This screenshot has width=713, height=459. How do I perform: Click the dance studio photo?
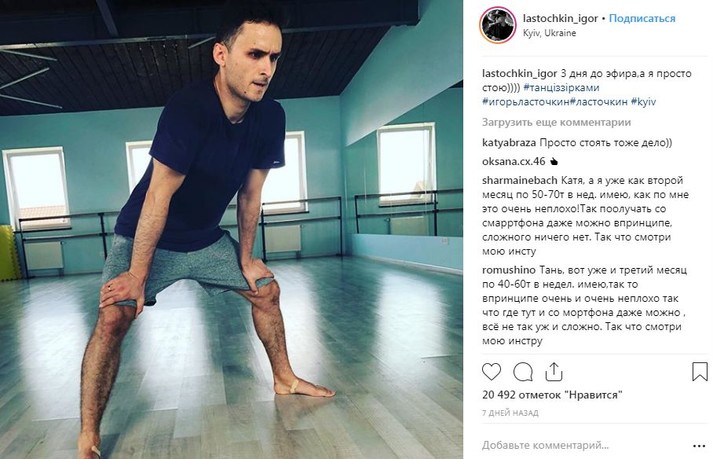click(231, 229)
